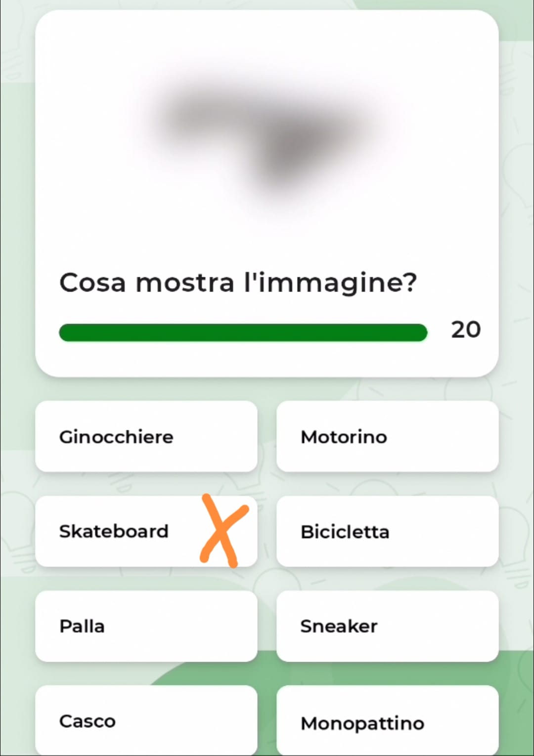The image size is (534, 756).
Task: Click the 'Sneaker' text label
Action: [339, 626]
